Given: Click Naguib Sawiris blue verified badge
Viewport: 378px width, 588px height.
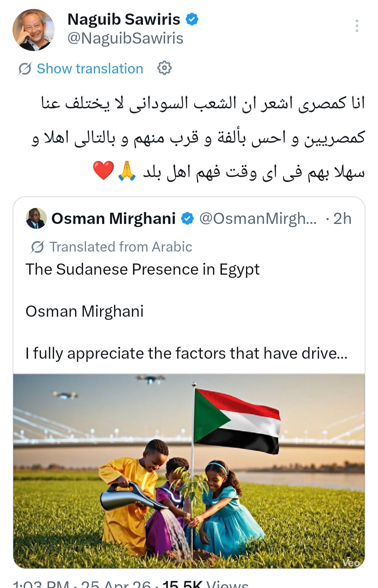Looking at the screenshot, I should [x=192, y=19].
